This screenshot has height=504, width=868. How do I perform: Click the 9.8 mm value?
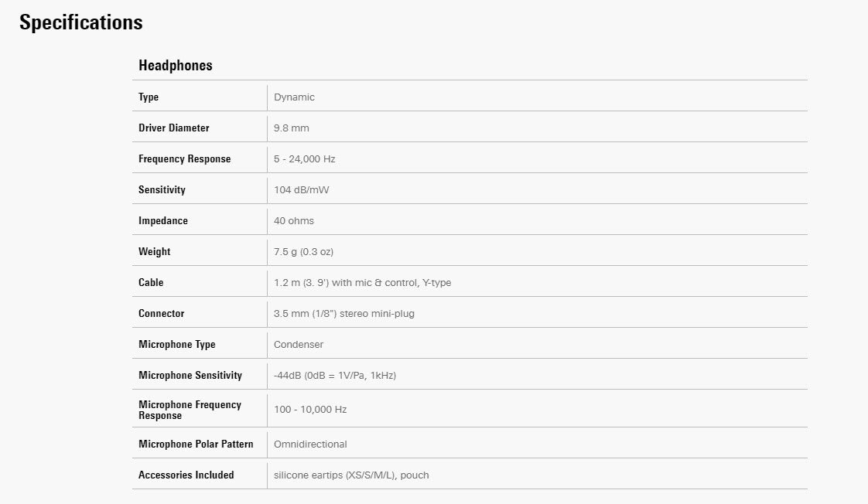pyautogui.click(x=291, y=128)
